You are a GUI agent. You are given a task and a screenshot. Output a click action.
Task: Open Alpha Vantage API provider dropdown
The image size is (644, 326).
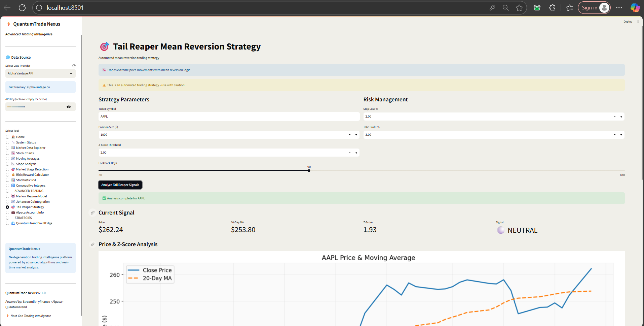[40, 73]
